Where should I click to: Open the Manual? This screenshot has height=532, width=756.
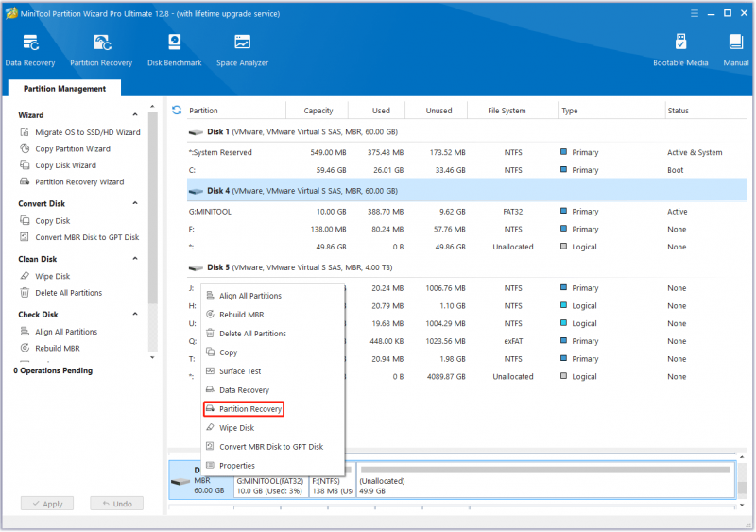point(736,50)
